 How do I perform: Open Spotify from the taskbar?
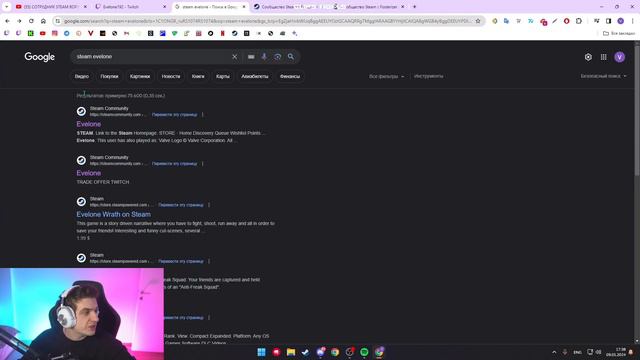pos(364,352)
